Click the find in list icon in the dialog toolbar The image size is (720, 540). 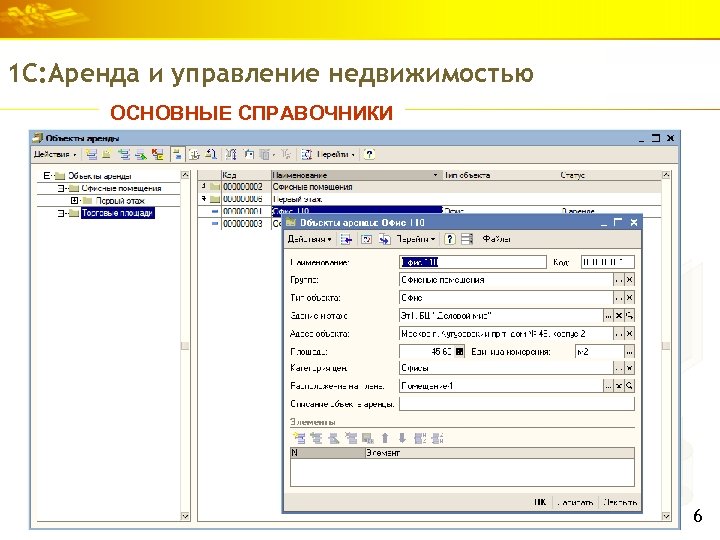click(x=346, y=239)
